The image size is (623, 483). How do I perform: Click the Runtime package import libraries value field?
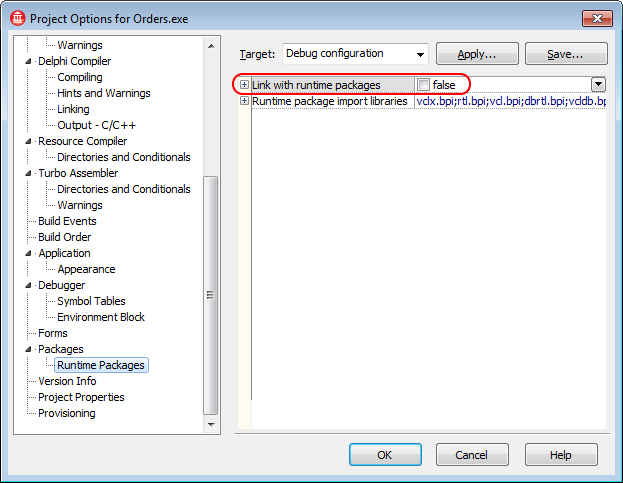tap(510, 101)
